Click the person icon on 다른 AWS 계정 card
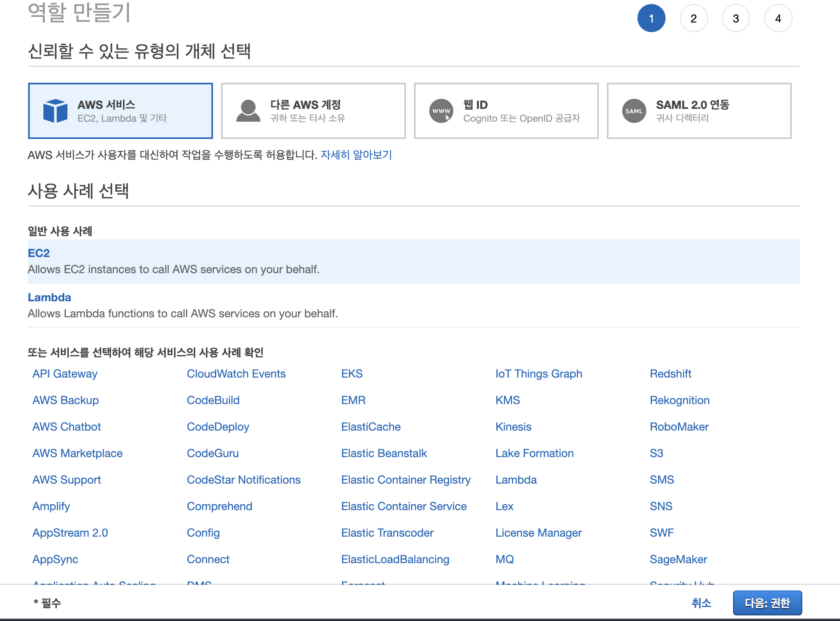Image resolution: width=840 pixels, height=621 pixels. click(248, 111)
